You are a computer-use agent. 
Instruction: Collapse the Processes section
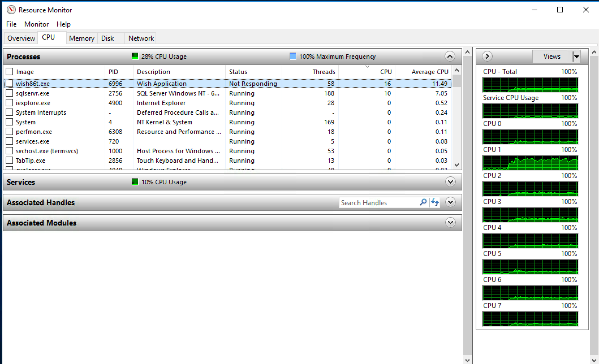coord(450,56)
